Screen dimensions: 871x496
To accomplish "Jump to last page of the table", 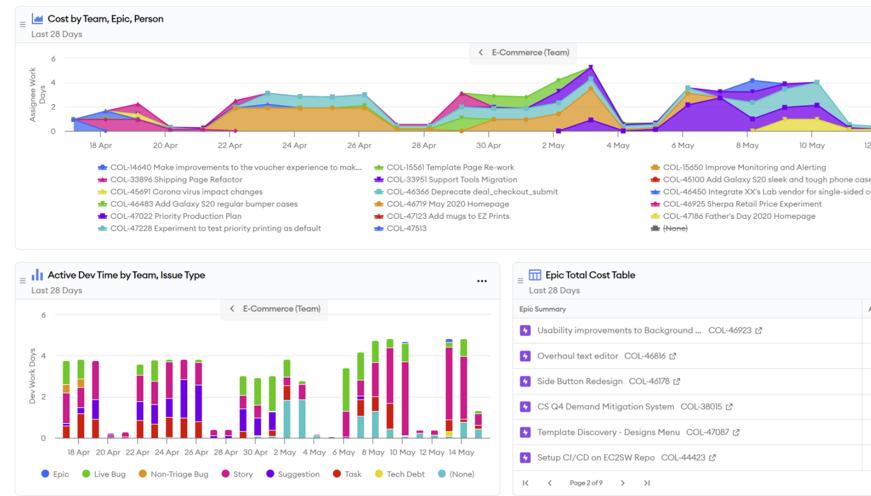I will (x=646, y=483).
